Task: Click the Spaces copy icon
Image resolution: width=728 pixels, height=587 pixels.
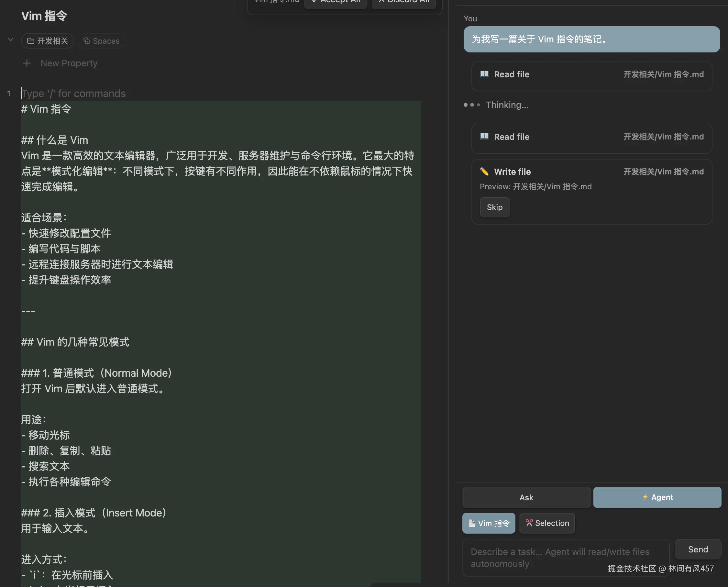Action: pos(87,41)
